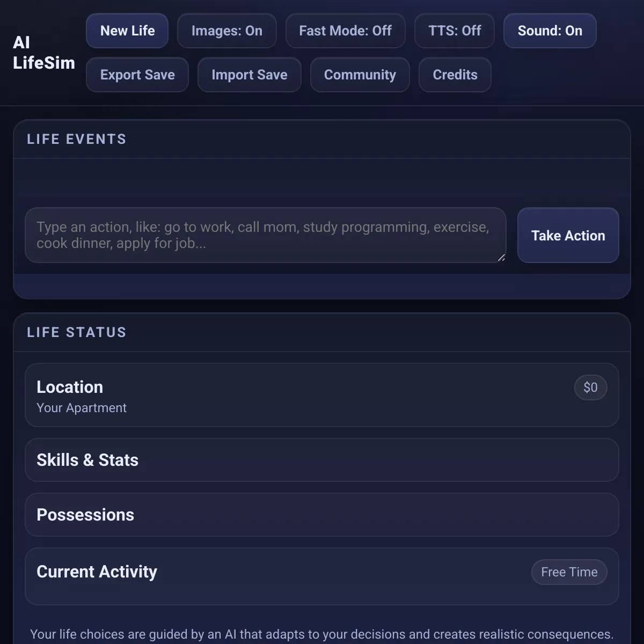This screenshot has width=644, height=644.
Task: Click the AI LifeSim logo title
Action: [x=43, y=53]
